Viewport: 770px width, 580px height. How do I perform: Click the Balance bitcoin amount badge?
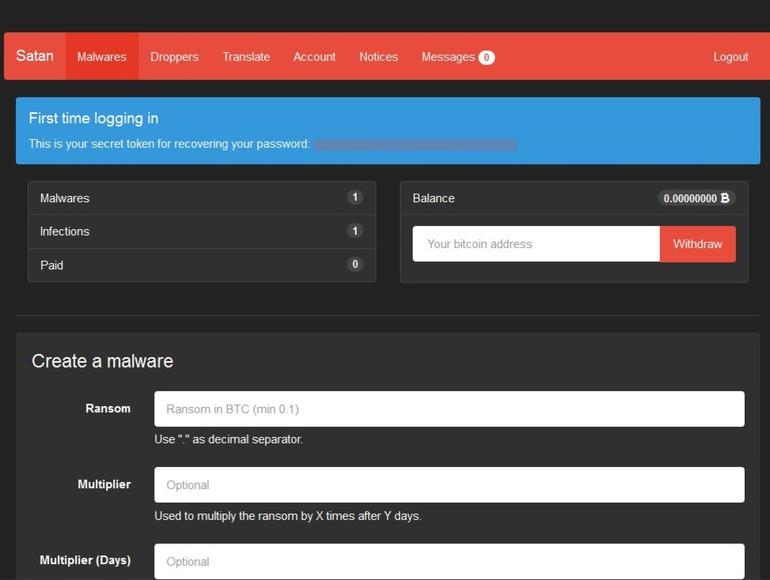coord(696,198)
